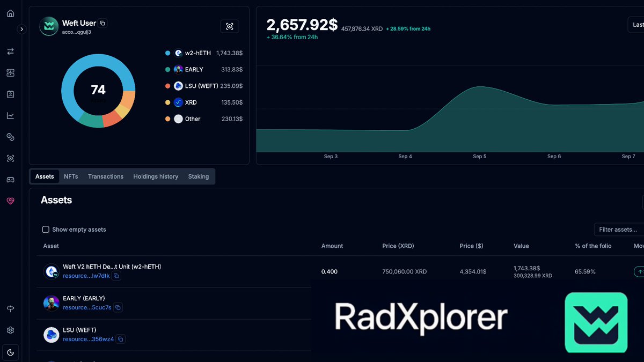Open the signpost icon in sidebar

(x=10, y=309)
